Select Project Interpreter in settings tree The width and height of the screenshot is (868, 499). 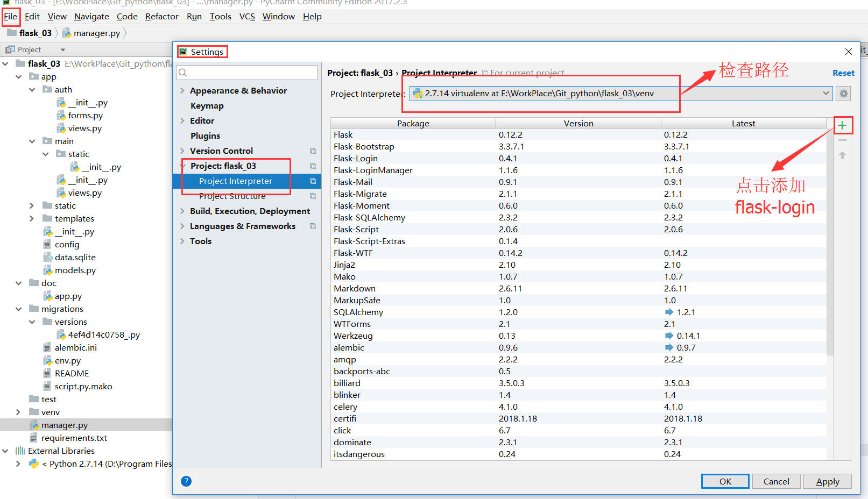click(x=247, y=181)
